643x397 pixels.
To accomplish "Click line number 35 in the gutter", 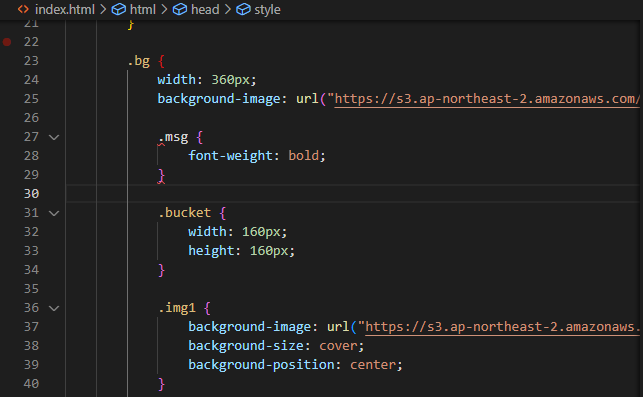I will click(x=31, y=289).
